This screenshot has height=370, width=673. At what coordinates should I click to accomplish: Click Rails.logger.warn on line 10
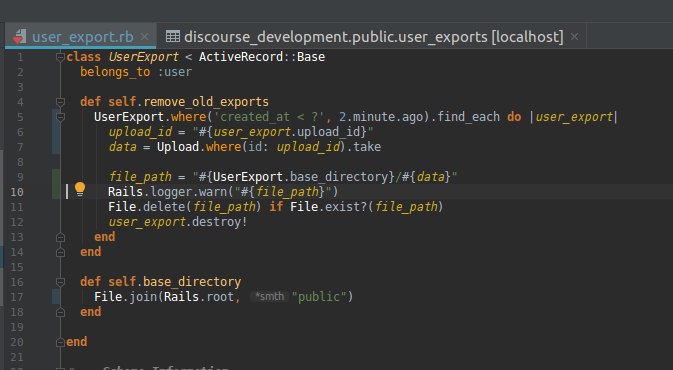point(167,192)
